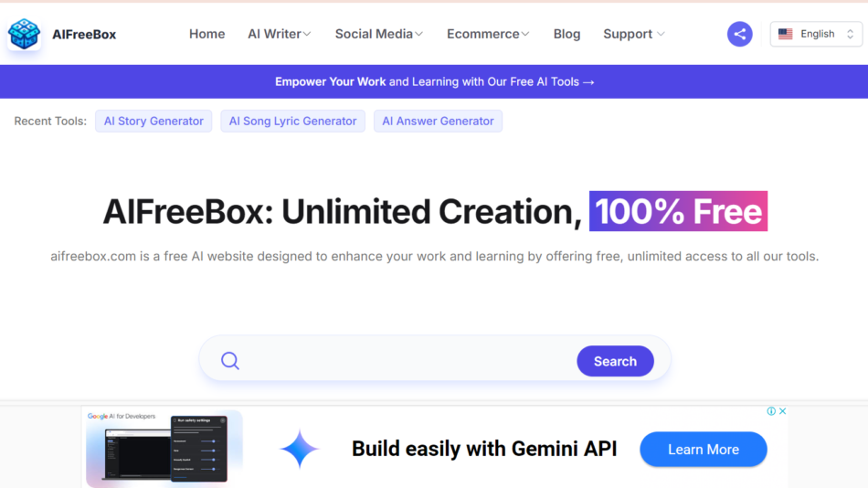Open the English language selector
This screenshot has width=868, height=488.
[x=816, y=34]
